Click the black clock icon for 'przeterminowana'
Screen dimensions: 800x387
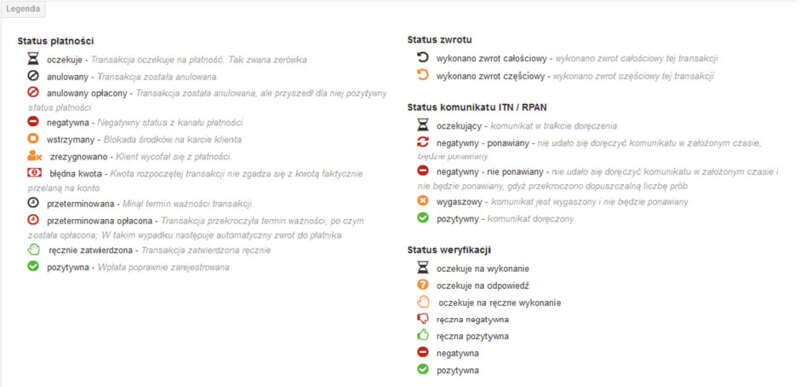[x=33, y=202]
